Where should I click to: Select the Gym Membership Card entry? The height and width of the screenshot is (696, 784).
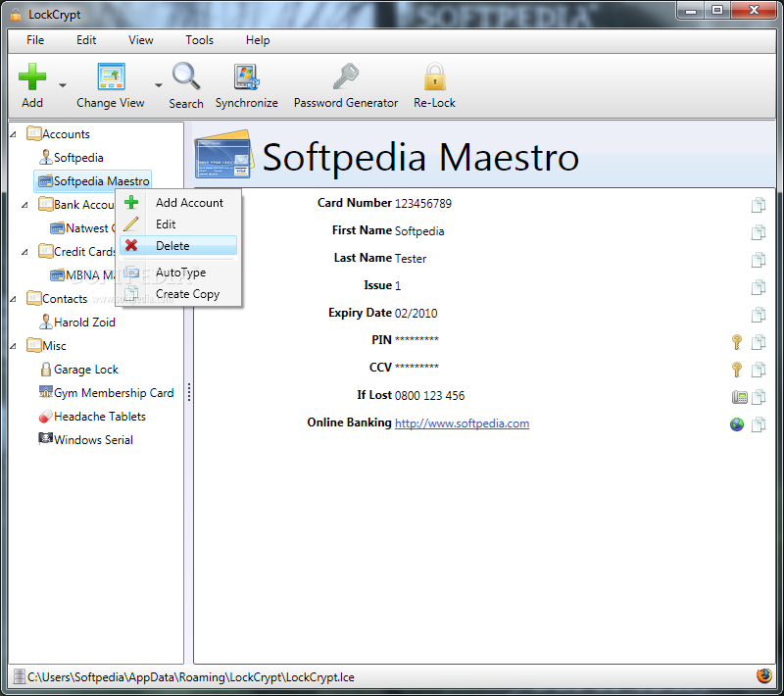pos(106,393)
